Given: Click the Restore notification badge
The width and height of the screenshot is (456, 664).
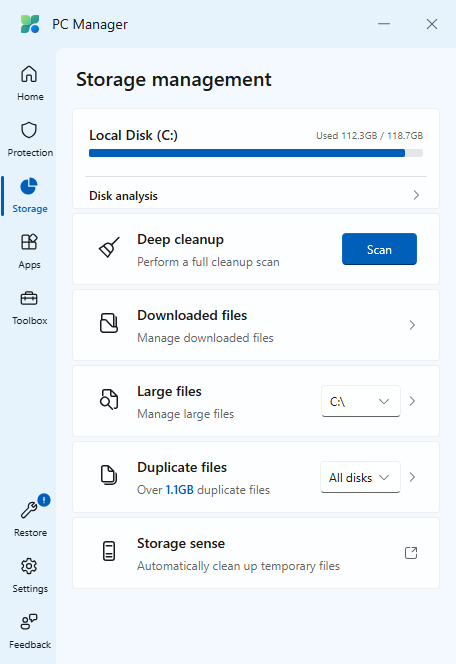Looking at the screenshot, I should click(44, 500).
